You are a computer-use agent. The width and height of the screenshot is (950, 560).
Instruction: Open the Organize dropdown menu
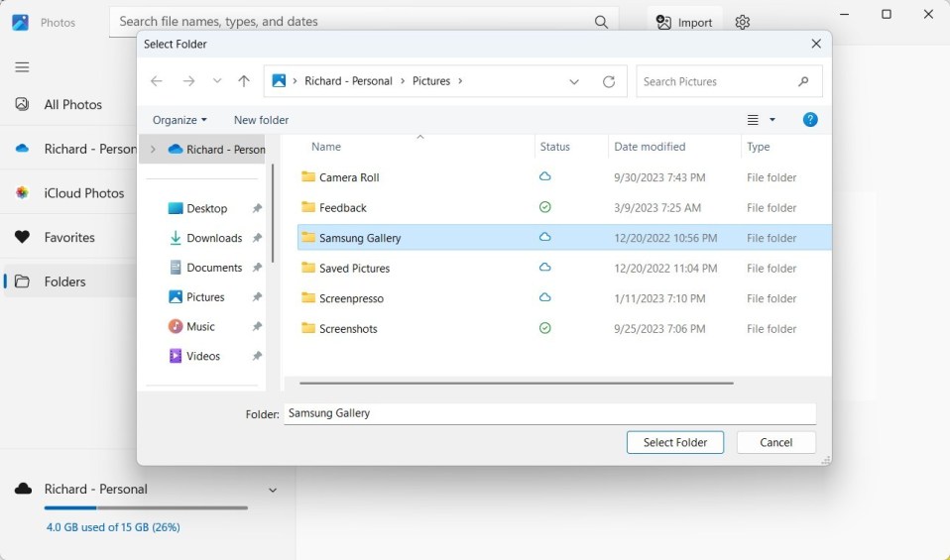[x=179, y=120]
